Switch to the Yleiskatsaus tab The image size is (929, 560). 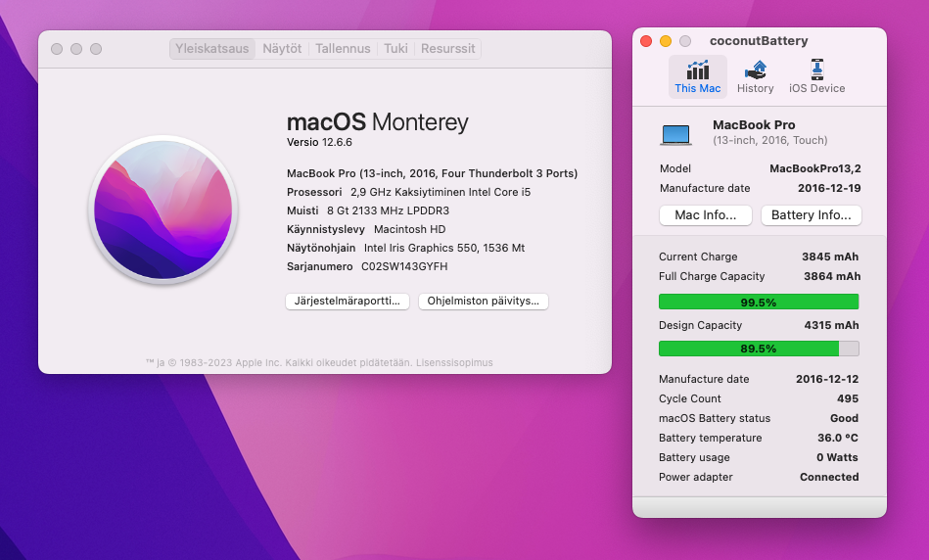(212, 49)
